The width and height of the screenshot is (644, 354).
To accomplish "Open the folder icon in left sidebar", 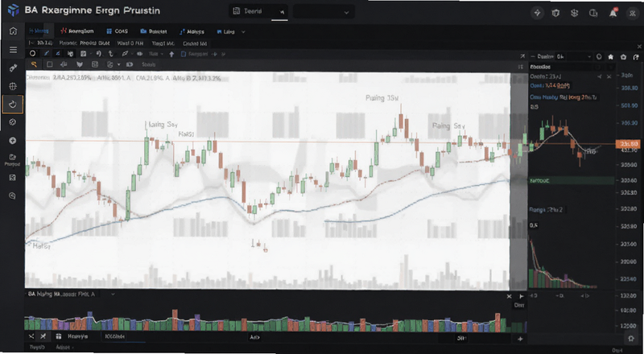I will tap(12, 157).
